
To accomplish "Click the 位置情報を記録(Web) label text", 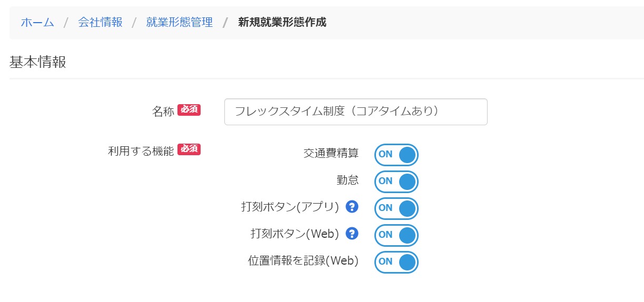I will coord(303,260).
